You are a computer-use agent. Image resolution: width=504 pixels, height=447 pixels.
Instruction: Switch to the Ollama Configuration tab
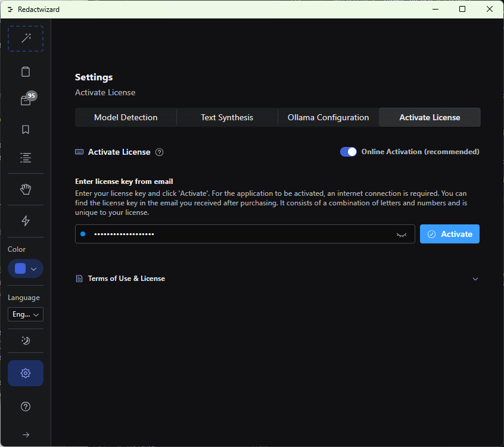click(328, 117)
